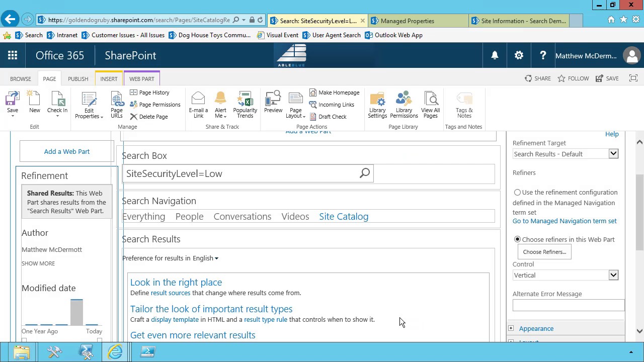Open Library Settings
644x362 pixels.
click(x=377, y=105)
